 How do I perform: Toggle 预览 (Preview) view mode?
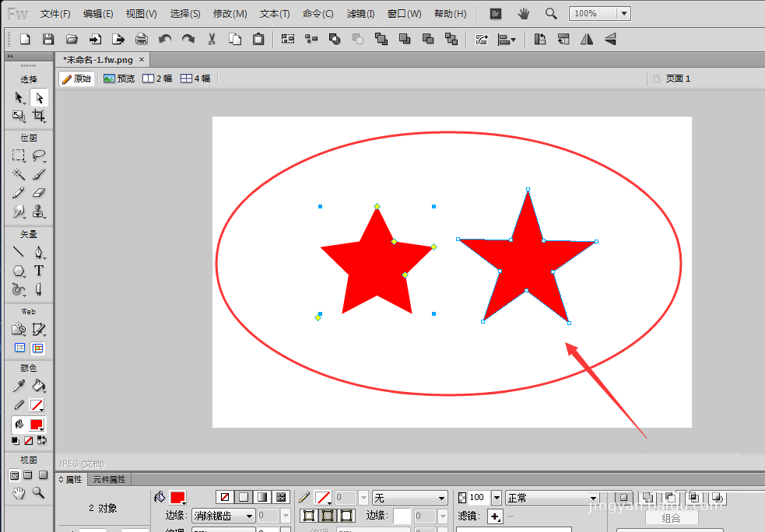[119, 79]
